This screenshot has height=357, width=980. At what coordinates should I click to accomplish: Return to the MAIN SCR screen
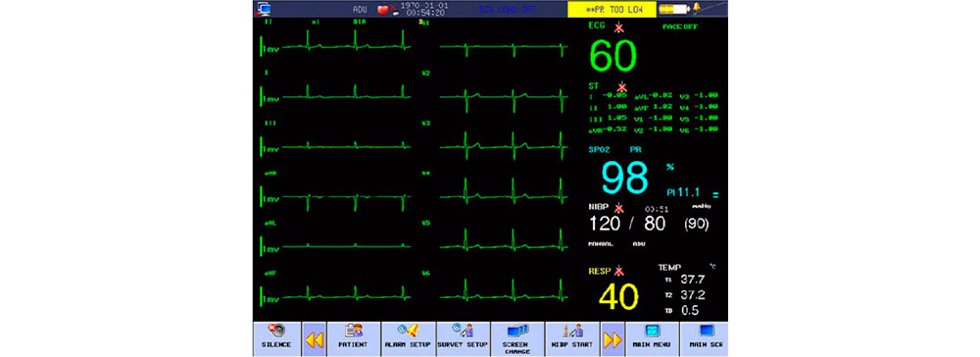pyautogui.click(x=705, y=338)
